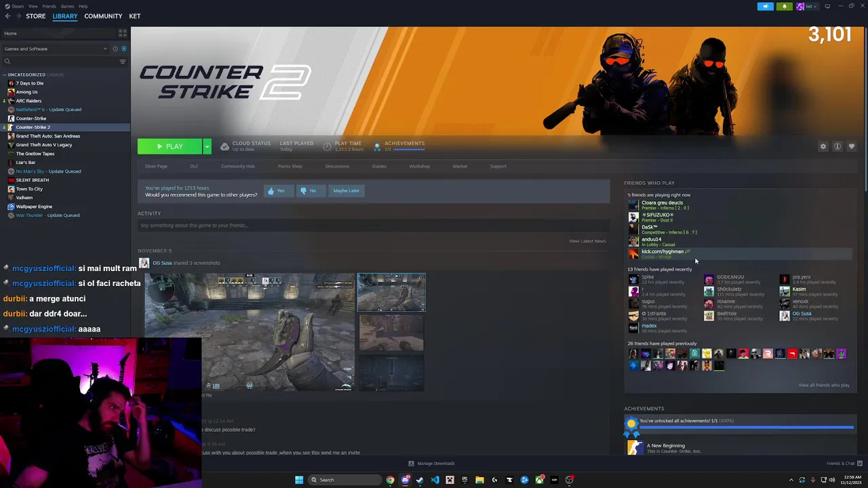Toggle the ready-to-play filter icon
Screen dimensions: 868x488
tap(123, 49)
